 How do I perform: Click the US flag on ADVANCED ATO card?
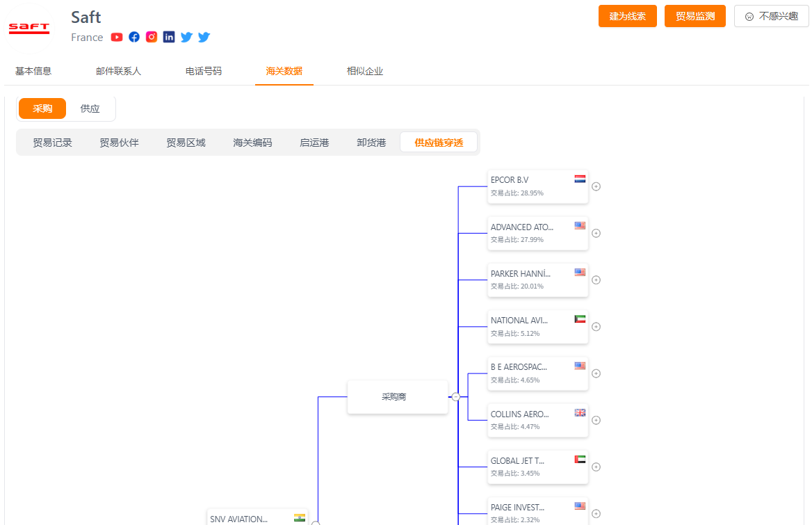tap(580, 226)
